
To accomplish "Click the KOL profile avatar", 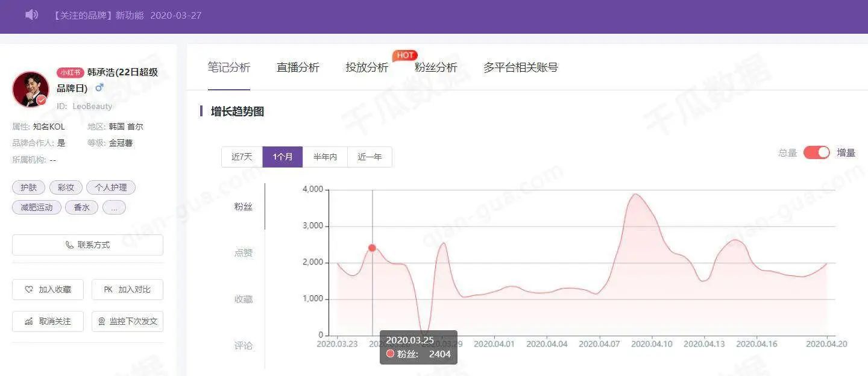I will (x=30, y=89).
